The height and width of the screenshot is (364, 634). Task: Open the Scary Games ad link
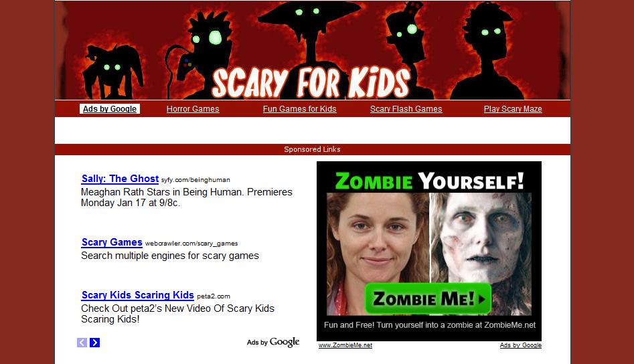(x=112, y=242)
